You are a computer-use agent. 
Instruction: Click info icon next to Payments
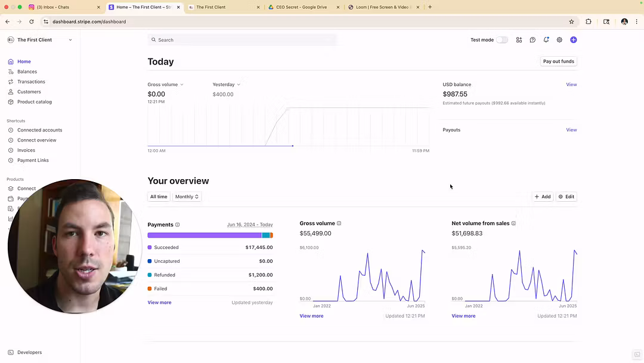(x=178, y=225)
